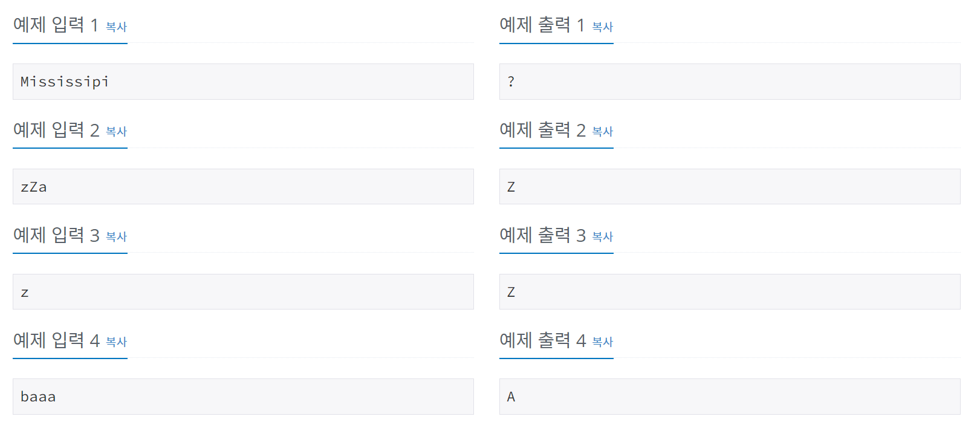
Task: Copy example input 4 using 복사 link
Action: 117,342
